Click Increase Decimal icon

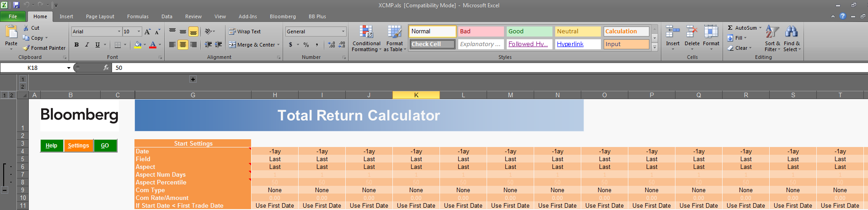(332, 45)
